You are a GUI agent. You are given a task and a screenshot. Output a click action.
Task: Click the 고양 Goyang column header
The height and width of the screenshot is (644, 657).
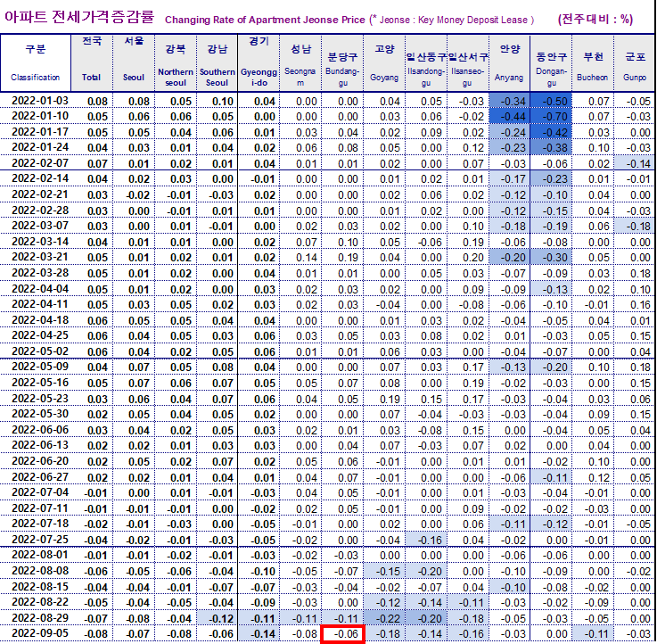384,63
